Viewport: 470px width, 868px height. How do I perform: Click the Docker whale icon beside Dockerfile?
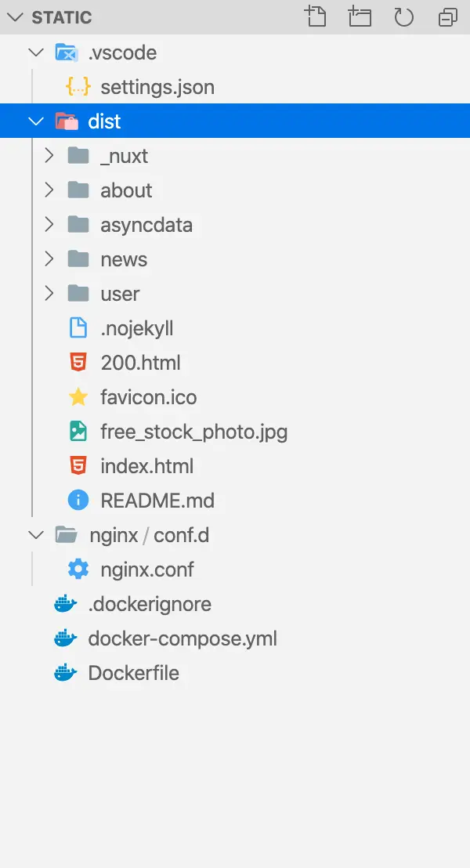66,673
